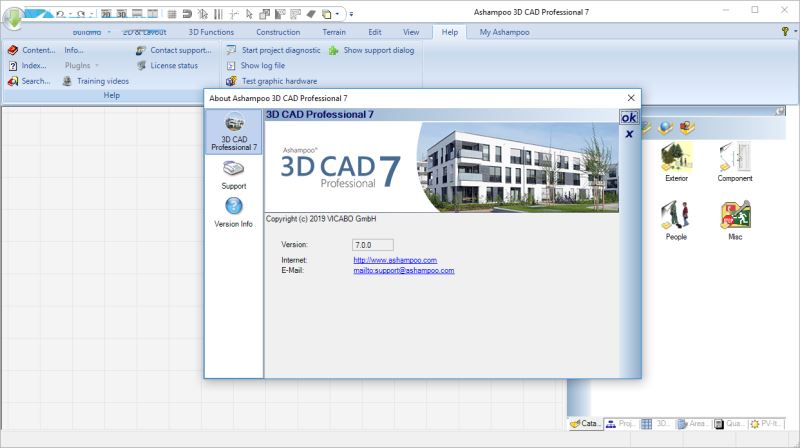The height and width of the screenshot is (448, 800).
Task: Confirm the About dialog with the ok button
Action: point(629,117)
